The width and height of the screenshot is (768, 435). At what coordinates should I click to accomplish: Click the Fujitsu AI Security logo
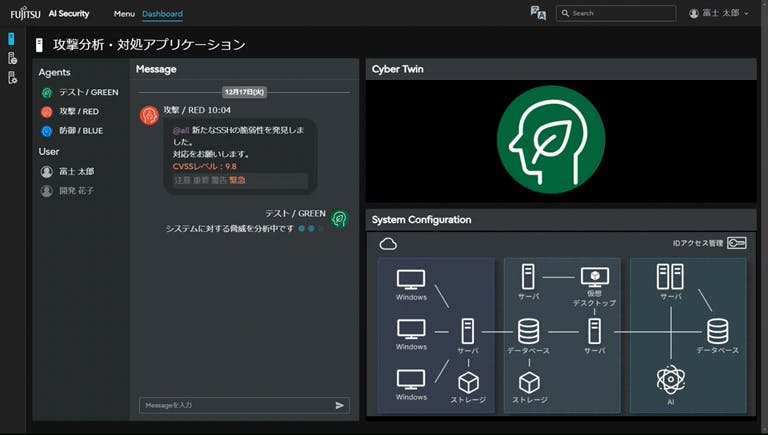coord(49,14)
